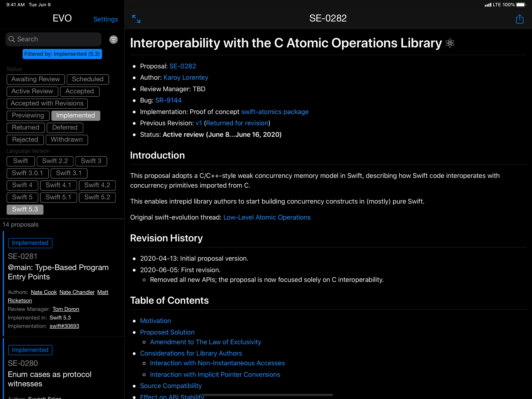Toggle the Awaiting Review status filter
Image resolution: width=532 pixels, height=399 pixels.
tap(36, 79)
